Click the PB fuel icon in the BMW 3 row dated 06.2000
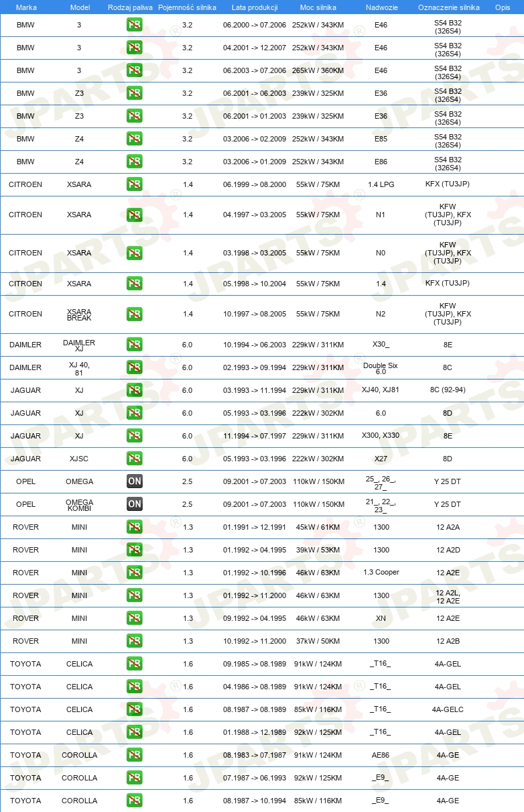524x812 pixels. [x=134, y=25]
